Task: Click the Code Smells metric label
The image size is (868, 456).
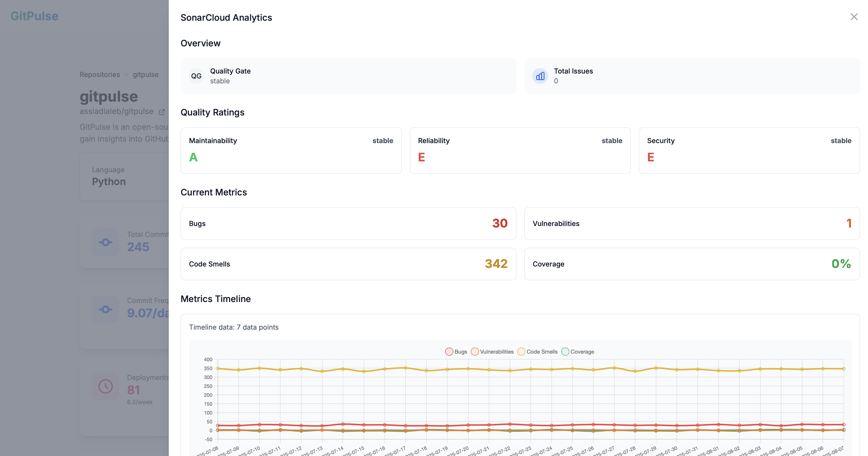Action: tap(209, 264)
